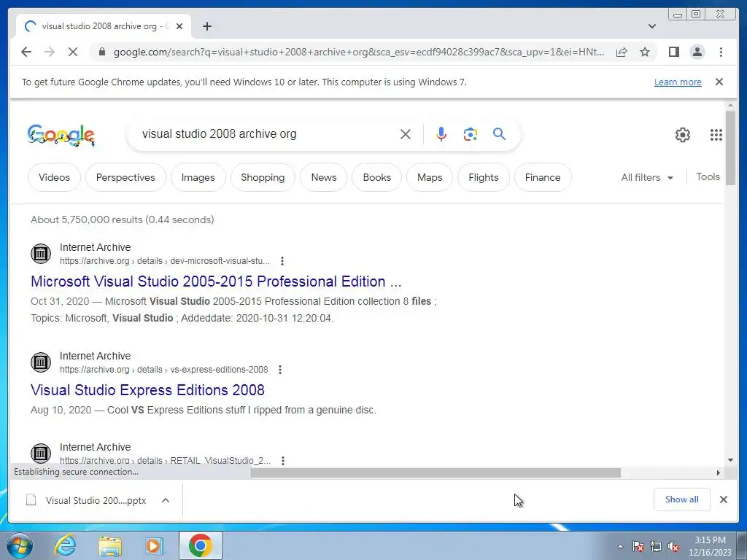Open more options for RETAIL_VisualStudio result
The height and width of the screenshot is (560, 747).
pos(282,461)
